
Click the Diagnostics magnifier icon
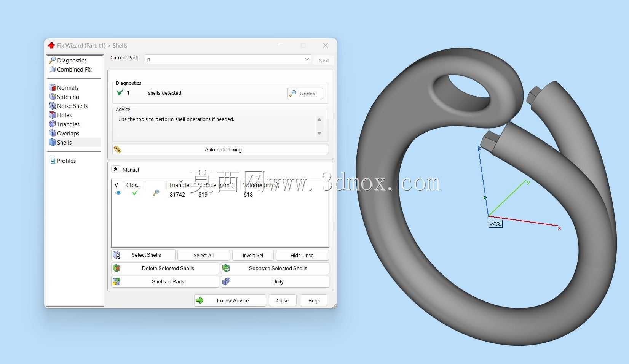pyautogui.click(x=53, y=60)
